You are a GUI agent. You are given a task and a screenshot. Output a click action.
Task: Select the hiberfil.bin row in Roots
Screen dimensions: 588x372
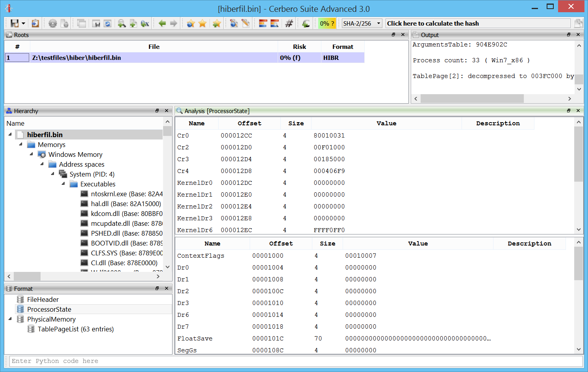[x=185, y=58]
